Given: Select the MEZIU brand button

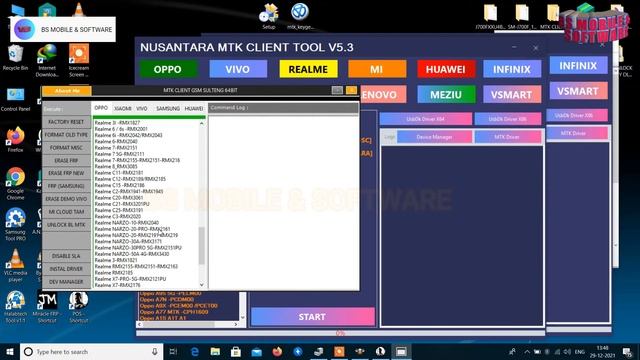Looking at the screenshot, I should click(x=446, y=95).
